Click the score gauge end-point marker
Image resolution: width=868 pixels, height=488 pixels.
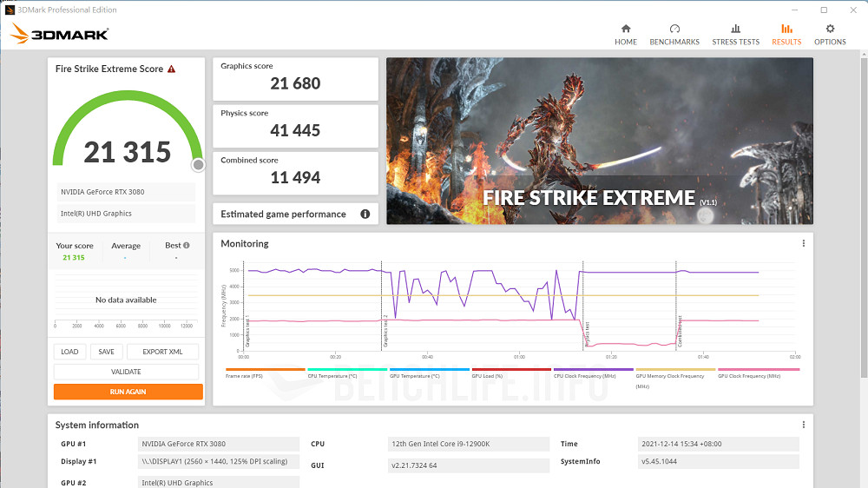point(198,164)
